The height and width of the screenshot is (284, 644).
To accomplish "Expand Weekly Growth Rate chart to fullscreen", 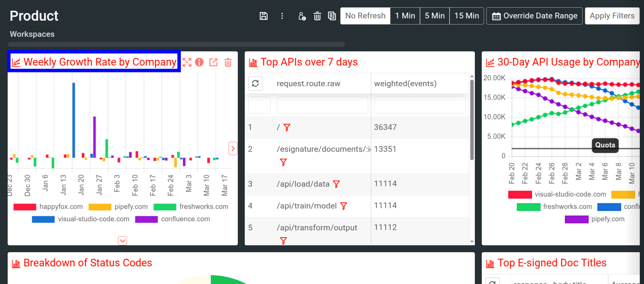I will [x=187, y=62].
